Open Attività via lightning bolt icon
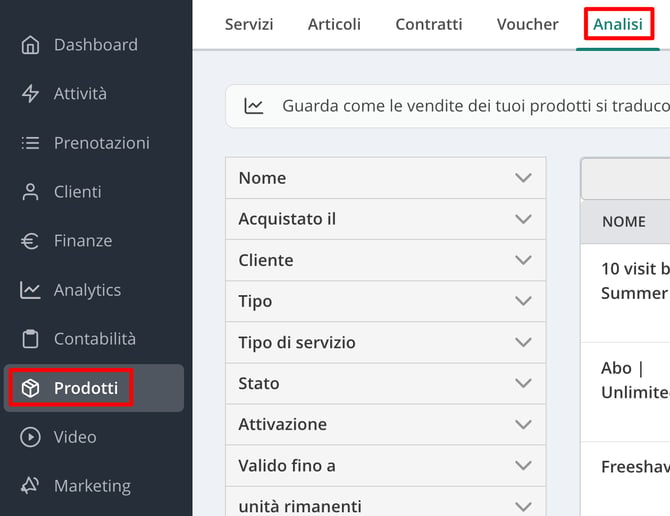 point(30,94)
